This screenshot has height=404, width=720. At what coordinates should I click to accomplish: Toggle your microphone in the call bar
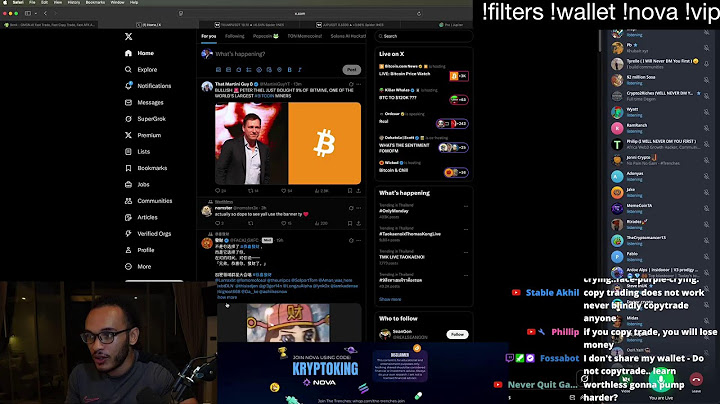click(661, 379)
